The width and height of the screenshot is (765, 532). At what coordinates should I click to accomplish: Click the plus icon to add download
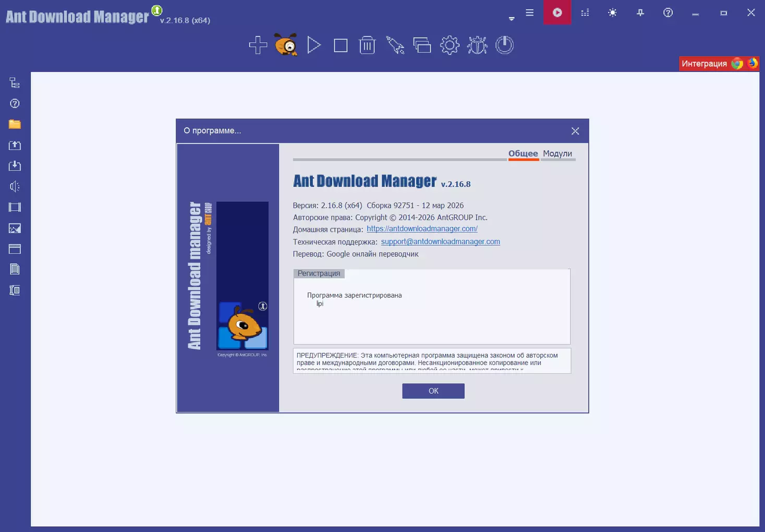258,45
